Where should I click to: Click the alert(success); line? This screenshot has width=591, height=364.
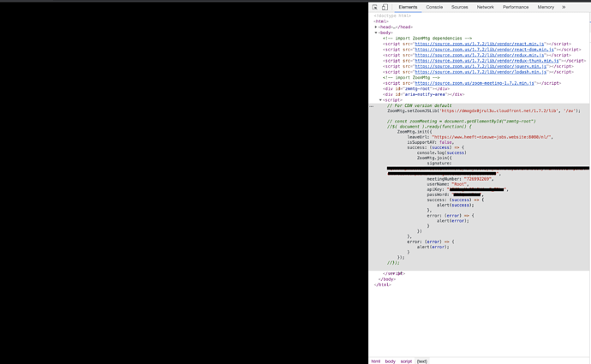pos(456,206)
